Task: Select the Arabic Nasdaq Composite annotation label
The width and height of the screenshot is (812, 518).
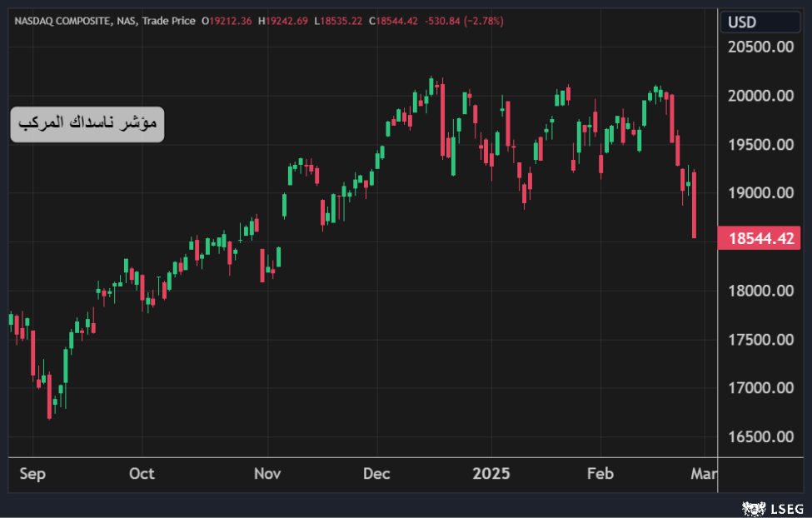Action: coord(87,124)
